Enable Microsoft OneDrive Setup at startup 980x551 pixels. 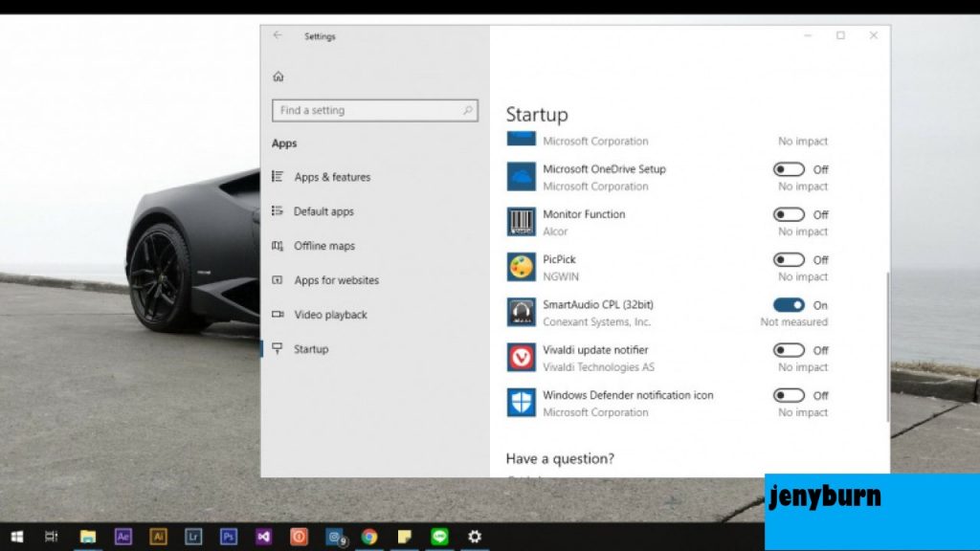point(789,169)
